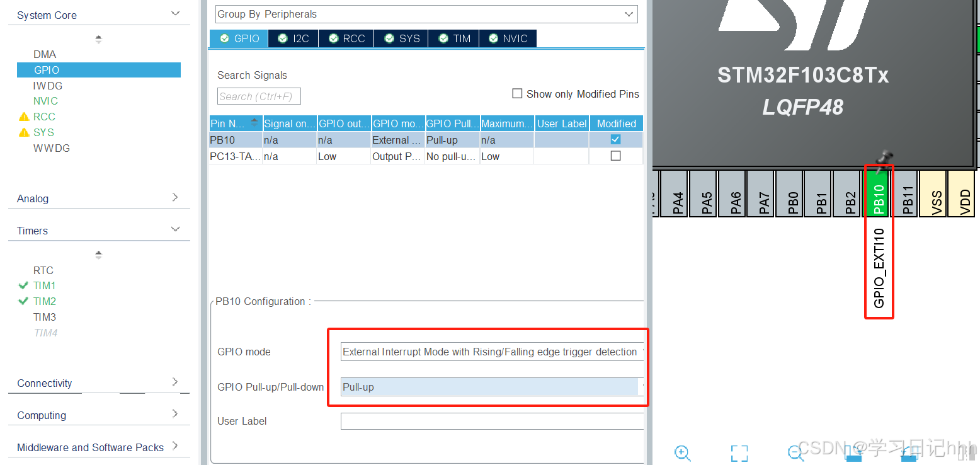Expand Middleware and Software Packs

tap(175, 446)
